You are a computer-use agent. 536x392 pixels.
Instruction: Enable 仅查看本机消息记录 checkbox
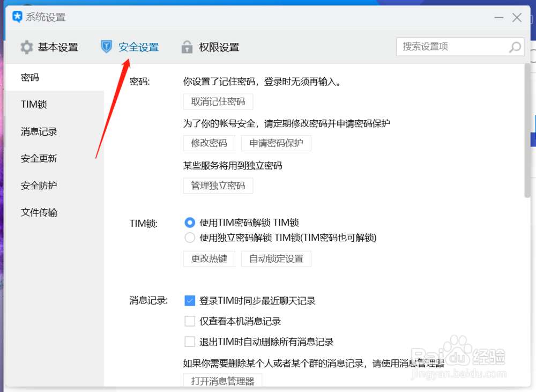[x=190, y=321]
